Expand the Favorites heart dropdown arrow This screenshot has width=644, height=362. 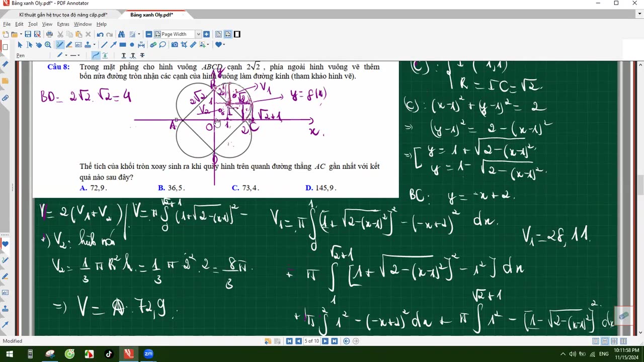(224, 45)
